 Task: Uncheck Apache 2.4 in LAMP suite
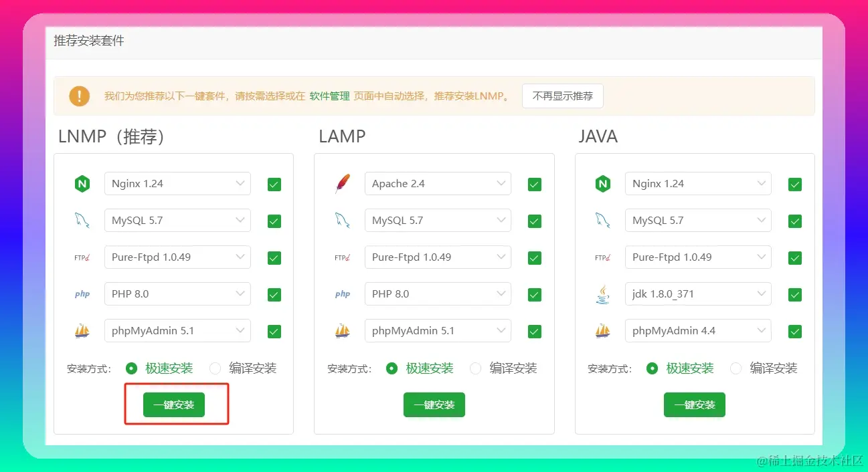534,185
